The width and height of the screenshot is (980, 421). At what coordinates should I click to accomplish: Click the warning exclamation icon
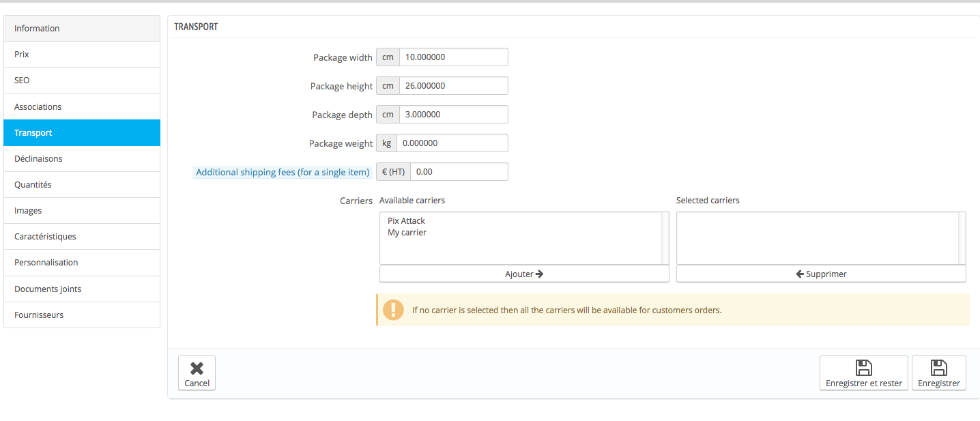(393, 310)
